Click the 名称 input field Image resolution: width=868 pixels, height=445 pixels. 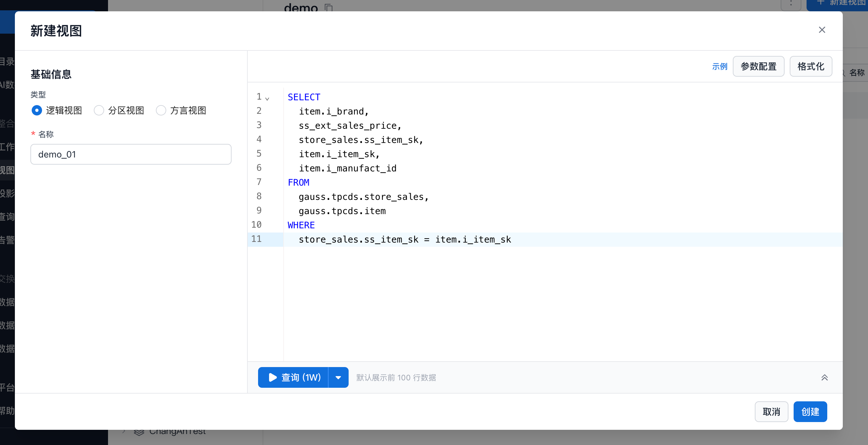pyautogui.click(x=131, y=154)
